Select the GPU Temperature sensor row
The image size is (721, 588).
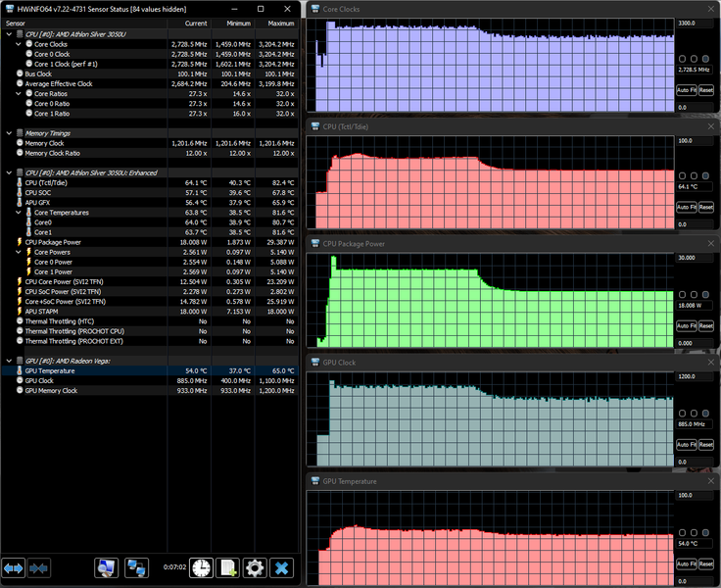(x=150, y=370)
